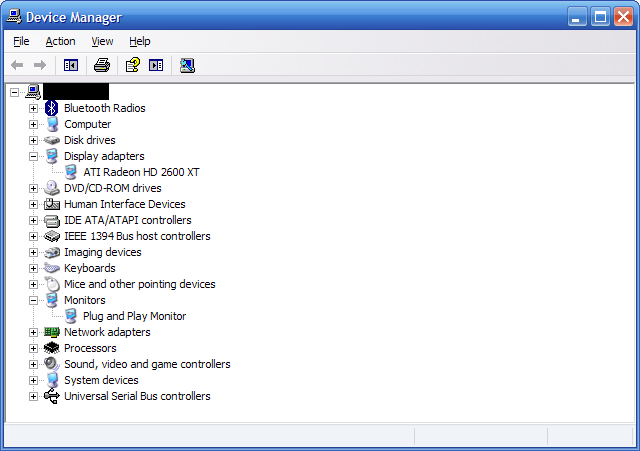This screenshot has width=640, height=451.
Task: Open the Action menu
Action: coord(60,41)
